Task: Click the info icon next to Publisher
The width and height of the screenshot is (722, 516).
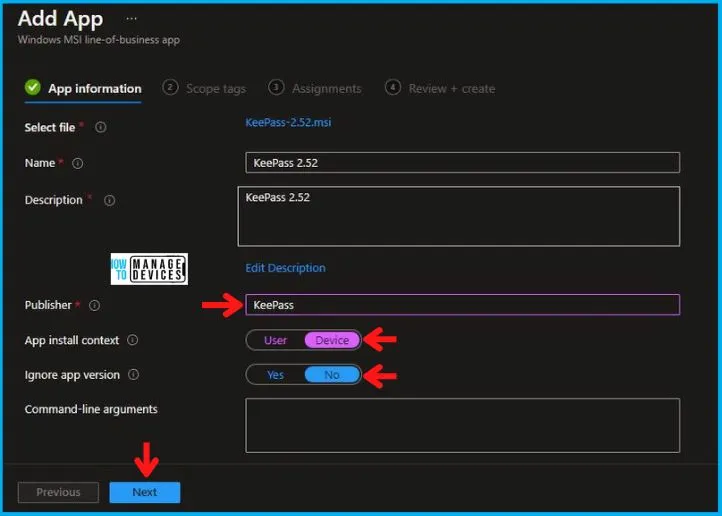Action: (94, 305)
